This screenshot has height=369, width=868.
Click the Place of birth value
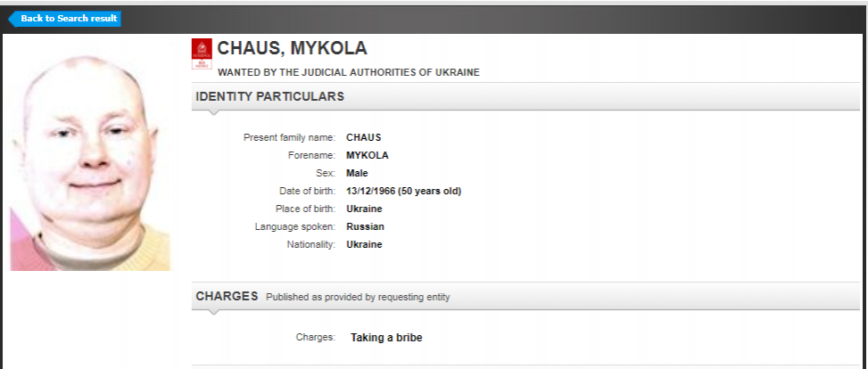point(364,209)
